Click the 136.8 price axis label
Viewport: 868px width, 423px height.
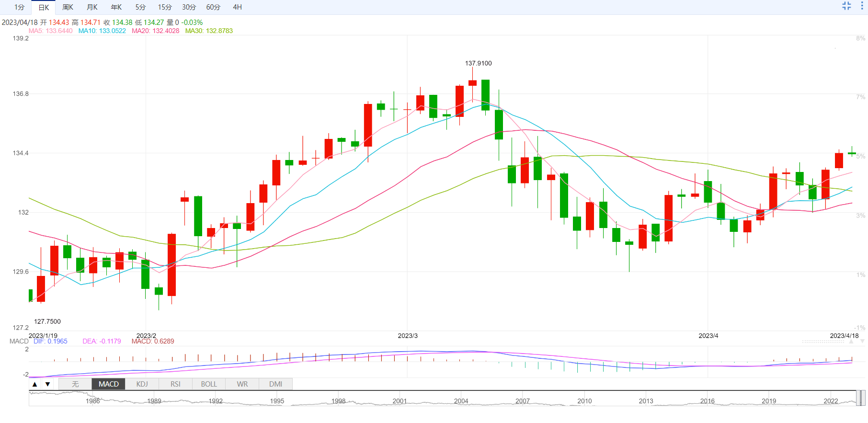(21, 94)
